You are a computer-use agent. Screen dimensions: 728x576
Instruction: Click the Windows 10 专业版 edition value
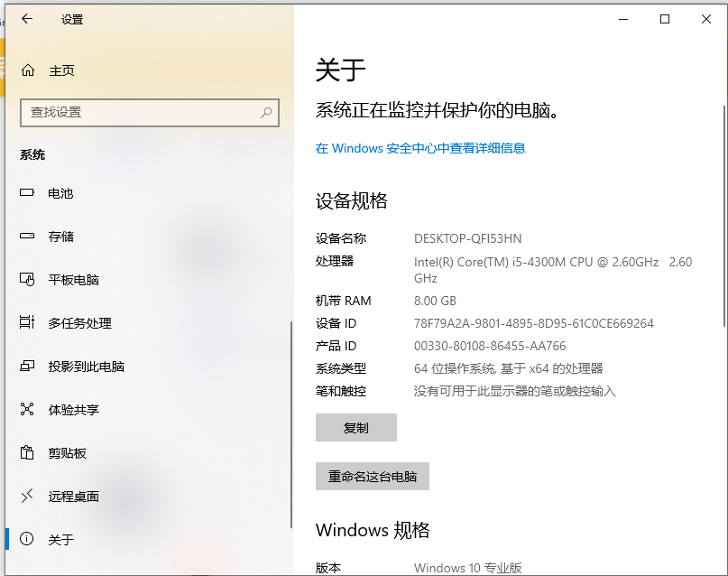468,568
